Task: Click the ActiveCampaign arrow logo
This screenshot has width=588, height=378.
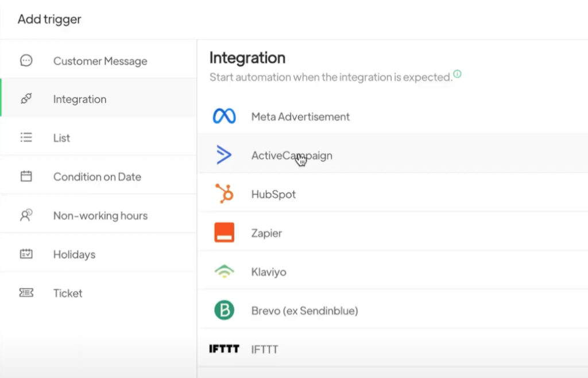Action: pyautogui.click(x=224, y=155)
